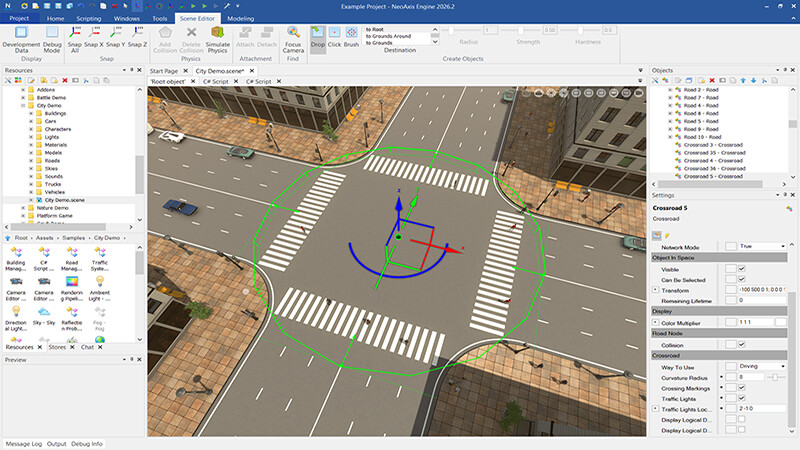Expand the Transform property
The width and height of the screenshot is (800, 450).
[655, 290]
